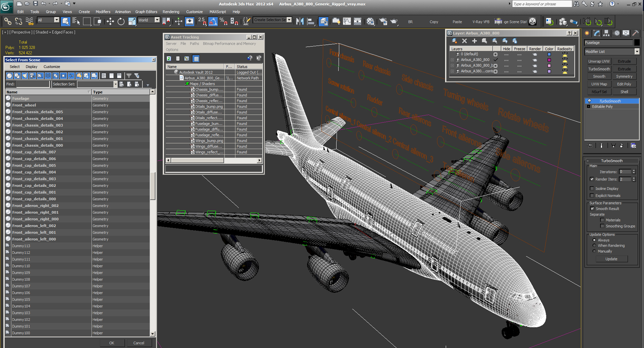Toggle Display Bones filter in Select From Scene
644x348 pixels.
[71, 76]
